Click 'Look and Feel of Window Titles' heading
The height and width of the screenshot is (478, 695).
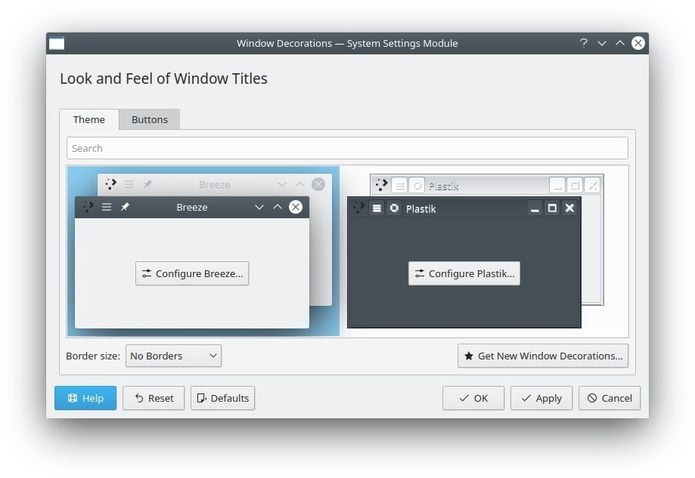[x=164, y=78]
